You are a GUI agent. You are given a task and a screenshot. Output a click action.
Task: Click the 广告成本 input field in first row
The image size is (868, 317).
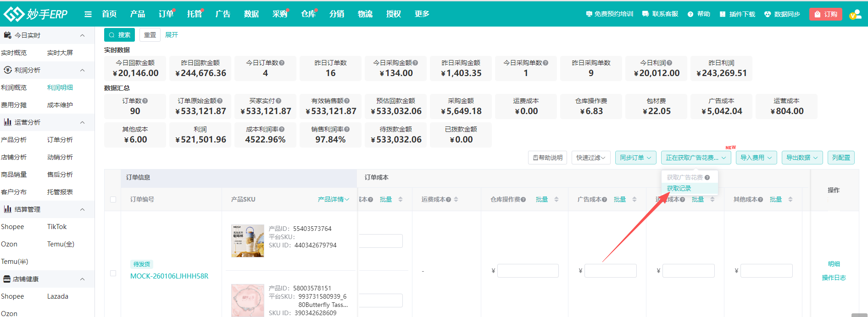(610, 271)
